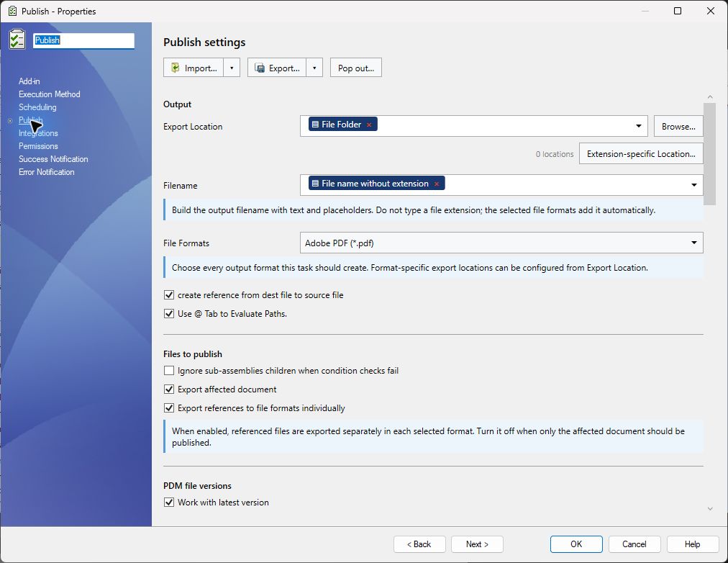
Task: Toggle create reference from dest file checkbox
Action: (169, 295)
